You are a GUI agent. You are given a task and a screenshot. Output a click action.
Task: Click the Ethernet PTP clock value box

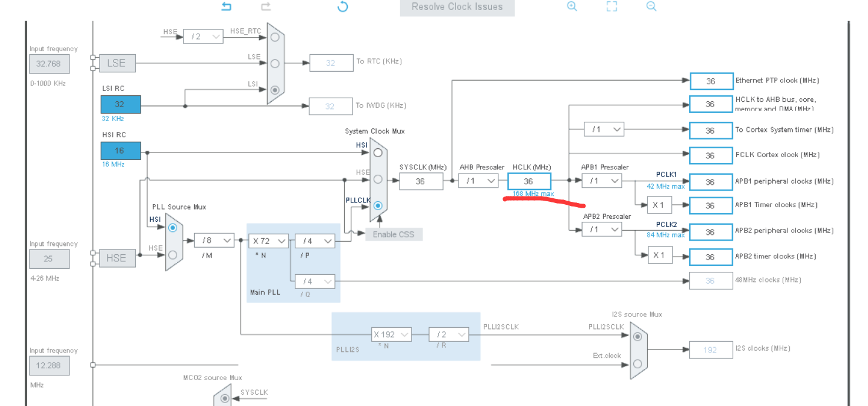coord(711,81)
